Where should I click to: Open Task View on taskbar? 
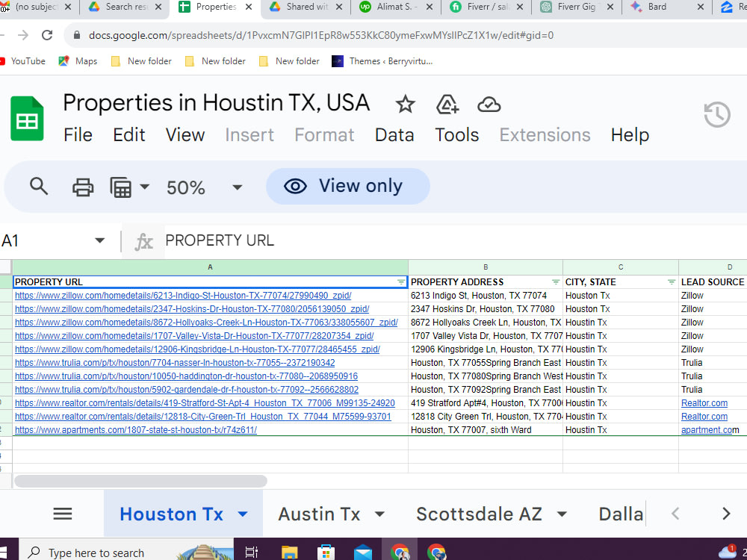click(251, 553)
